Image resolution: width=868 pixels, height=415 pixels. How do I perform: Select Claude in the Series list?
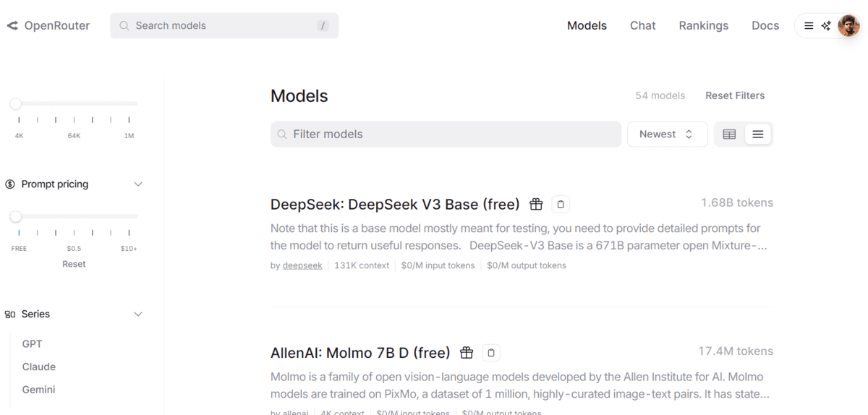(39, 367)
